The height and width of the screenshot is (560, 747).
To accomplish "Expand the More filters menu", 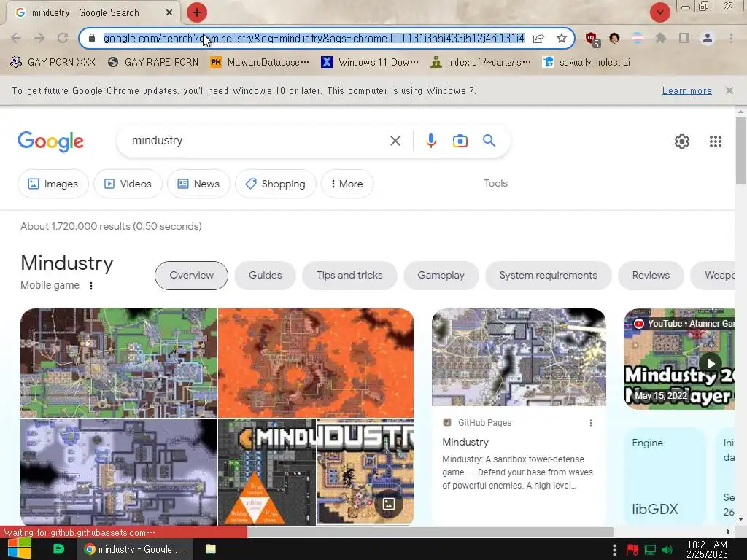I will 347,184.
